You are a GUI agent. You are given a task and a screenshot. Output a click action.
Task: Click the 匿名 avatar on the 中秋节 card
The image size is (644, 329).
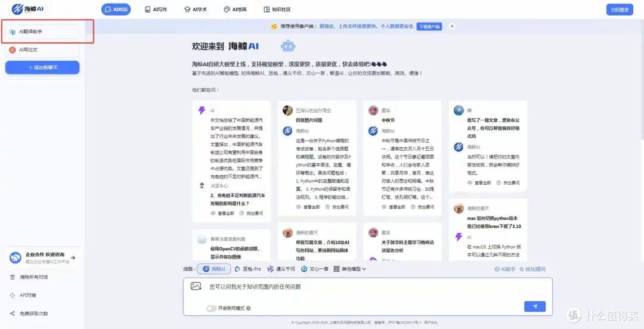click(x=373, y=110)
